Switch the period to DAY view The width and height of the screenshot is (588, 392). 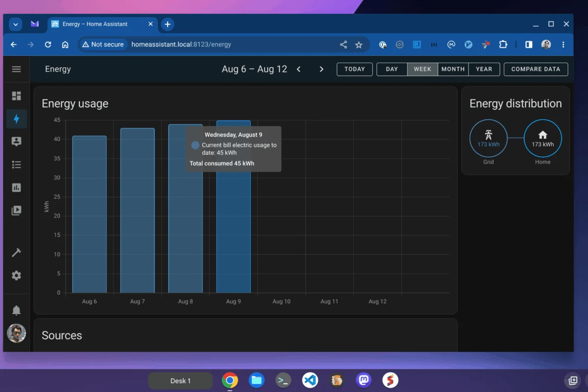[392, 69]
